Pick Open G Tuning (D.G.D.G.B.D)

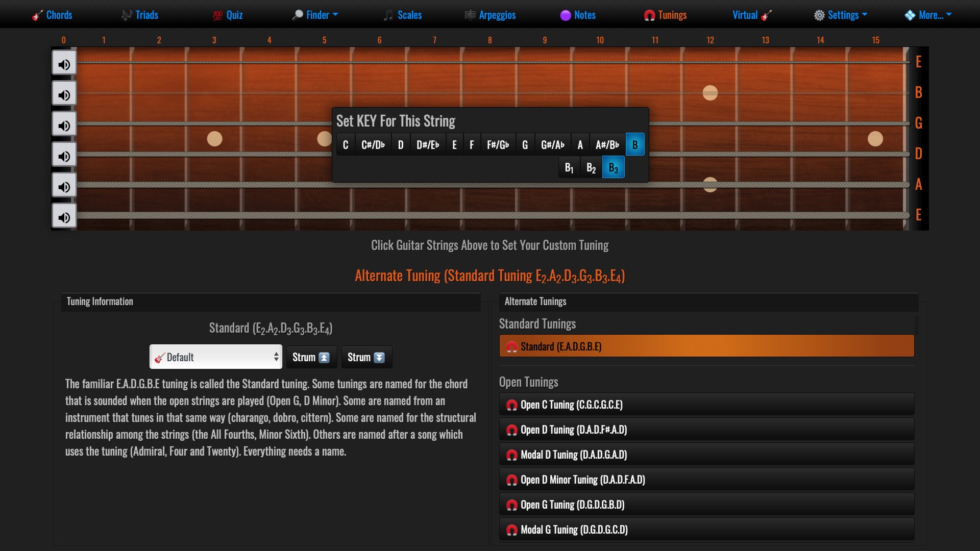[706, 505]
